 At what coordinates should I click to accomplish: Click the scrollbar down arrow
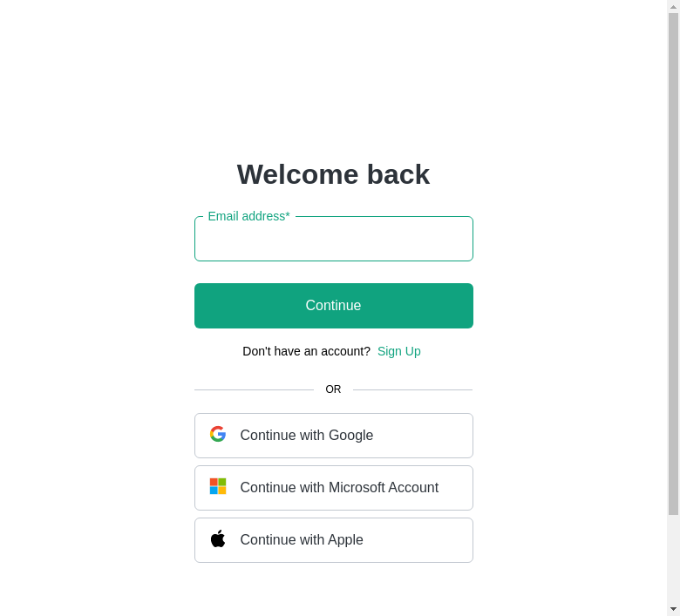pos(673,609)
